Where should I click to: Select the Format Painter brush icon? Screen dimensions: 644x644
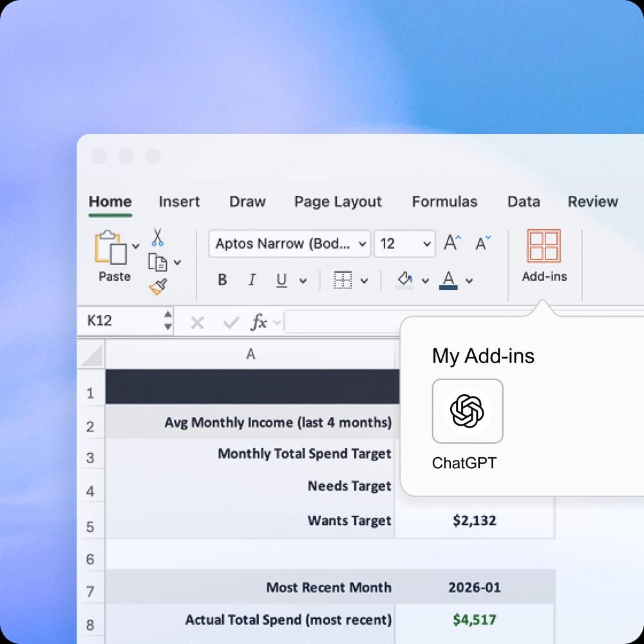(158, 287)
